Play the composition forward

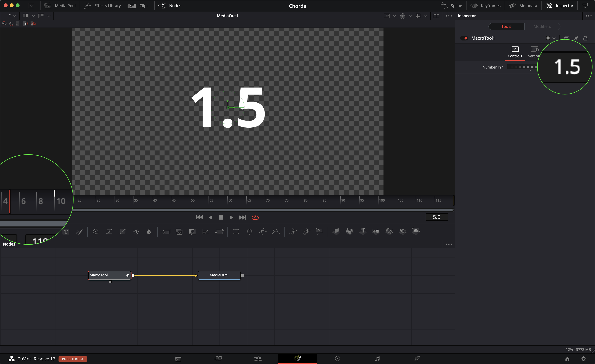coord(231,218)
